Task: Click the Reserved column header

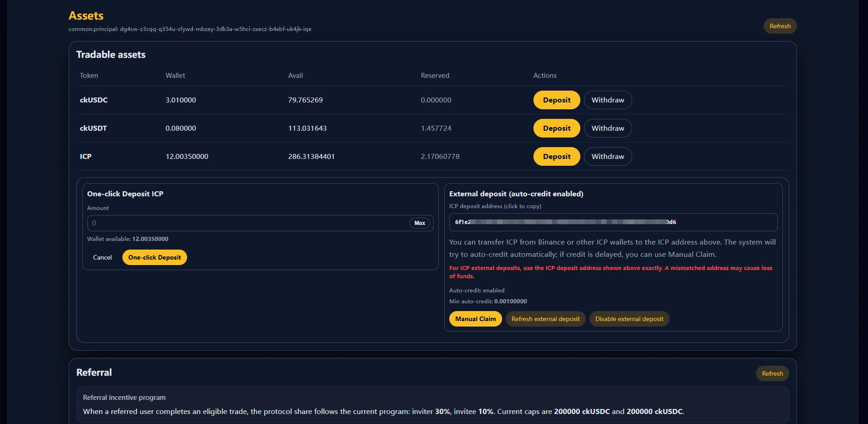Action: [435, 76]
